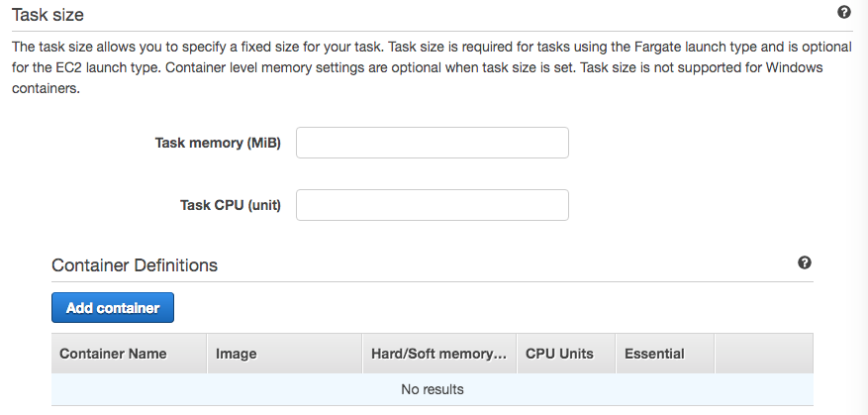Sort by the Container Name column
Image resolution: width=868 pixels, height=415 pixels.
point(113,354)
